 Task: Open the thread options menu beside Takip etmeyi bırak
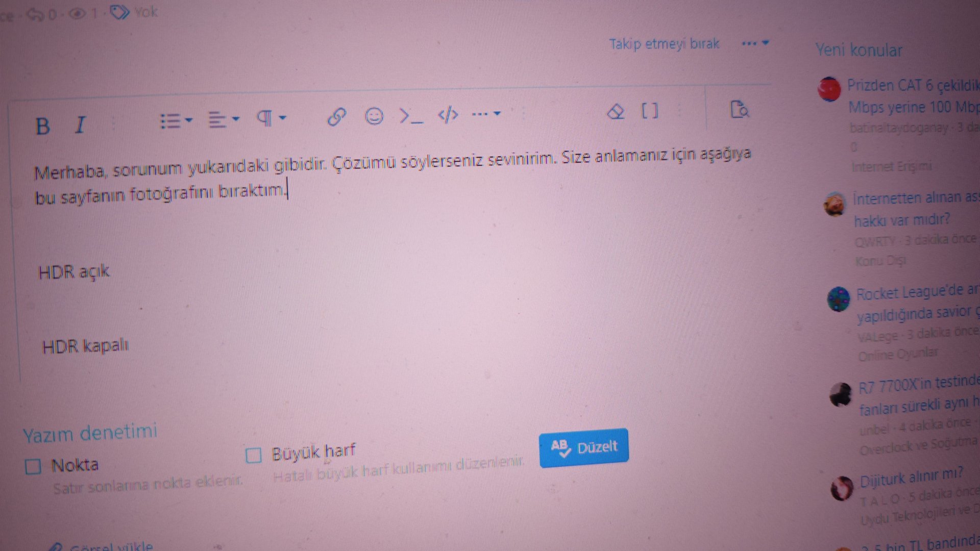click(x=755, y=43)
